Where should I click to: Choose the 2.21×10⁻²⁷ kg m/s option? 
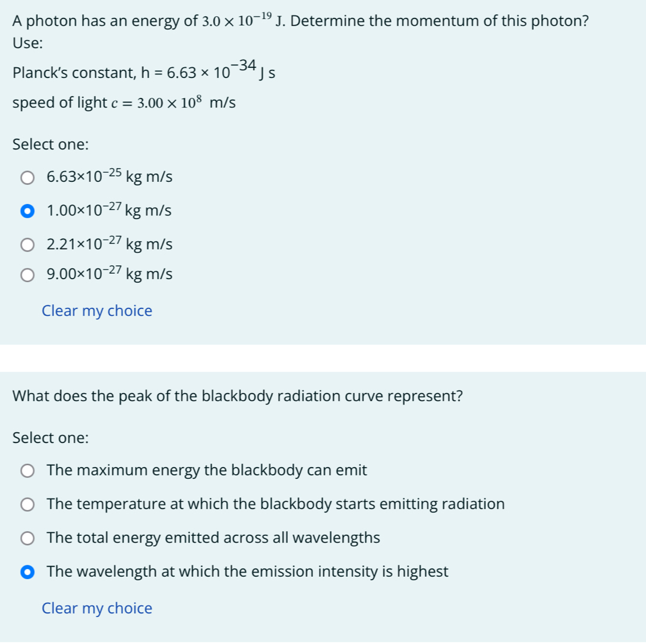[27, 244]
